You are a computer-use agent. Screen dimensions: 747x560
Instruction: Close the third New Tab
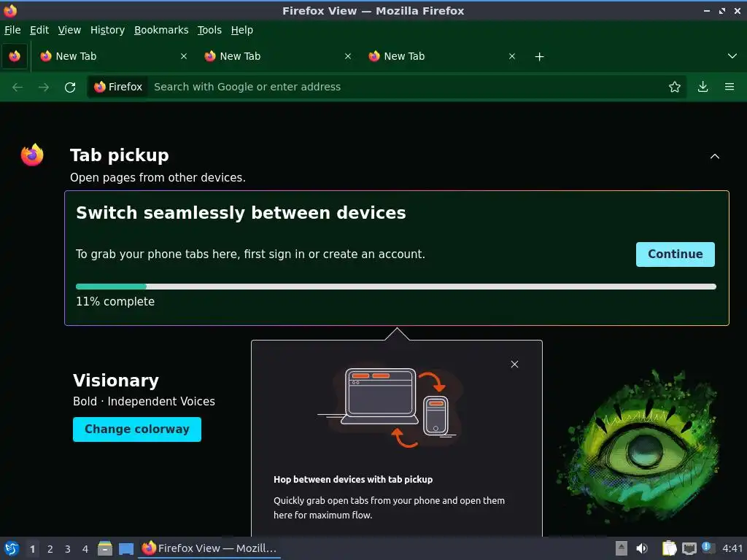pos(512,56)
